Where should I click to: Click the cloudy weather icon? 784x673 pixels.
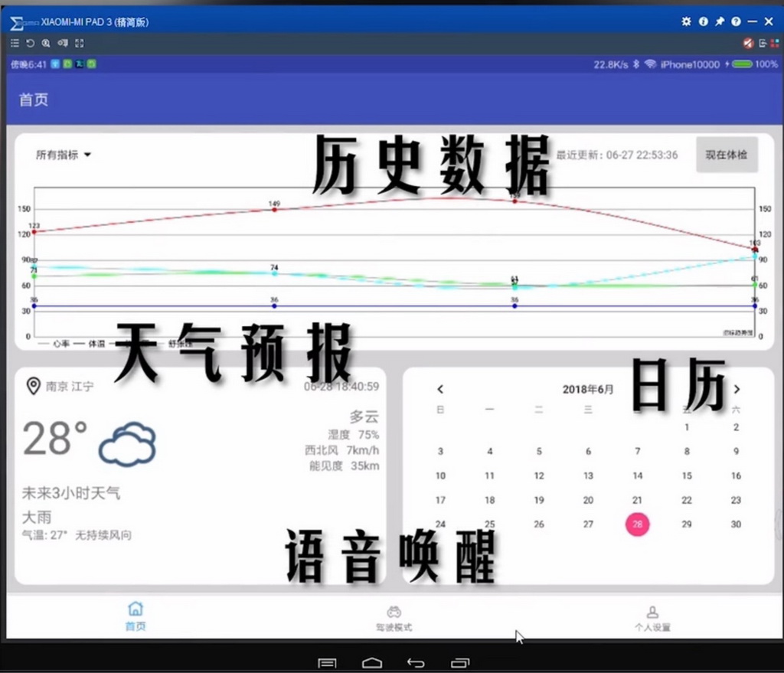click(x=127, y=443)
